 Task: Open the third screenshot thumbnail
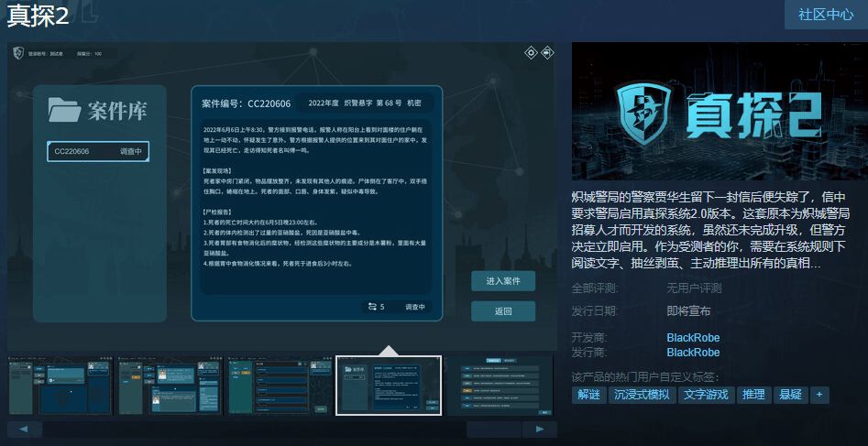[x=279, y=386]
